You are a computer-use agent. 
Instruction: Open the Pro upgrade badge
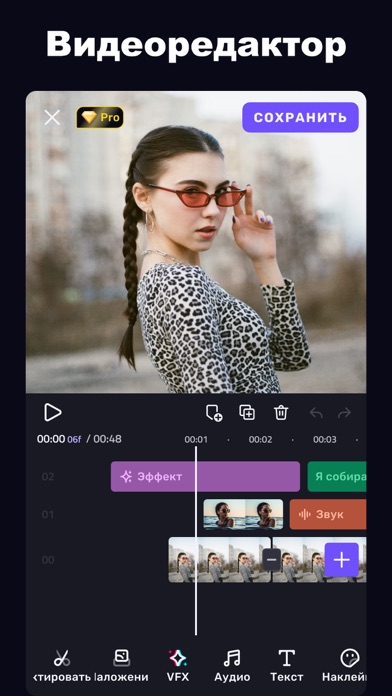100,118
